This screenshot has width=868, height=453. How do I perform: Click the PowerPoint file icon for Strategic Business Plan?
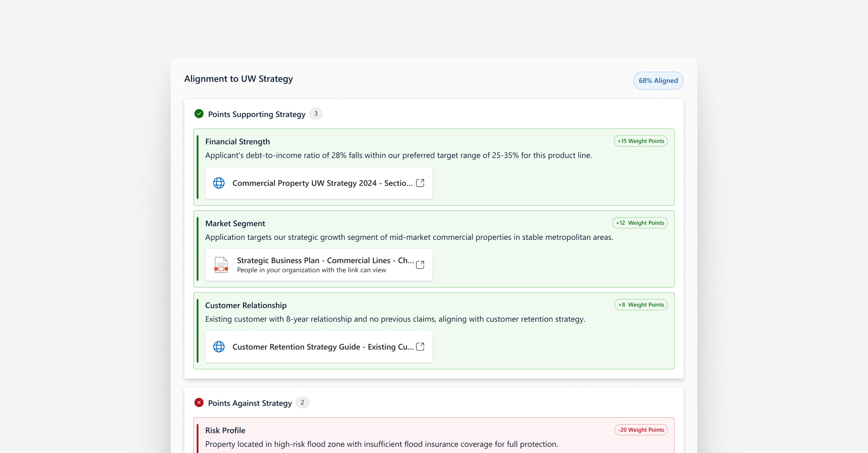[x=221, y=265]
